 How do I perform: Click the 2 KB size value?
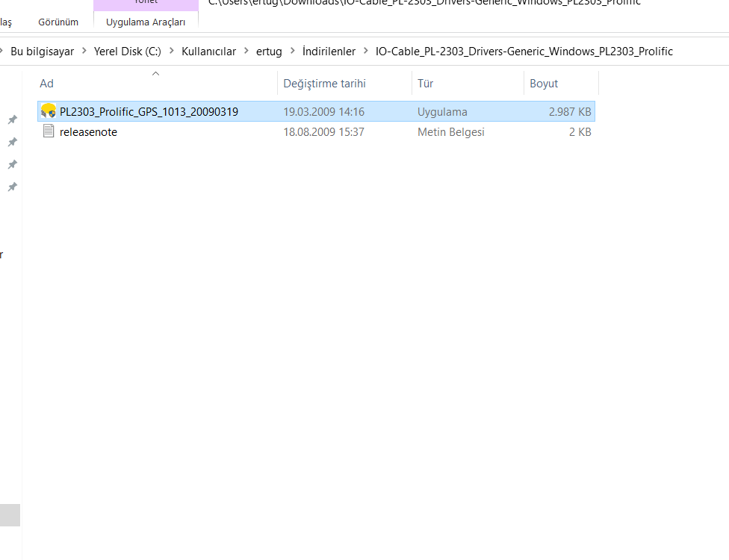pyautogui.click(x=580, y=132)
